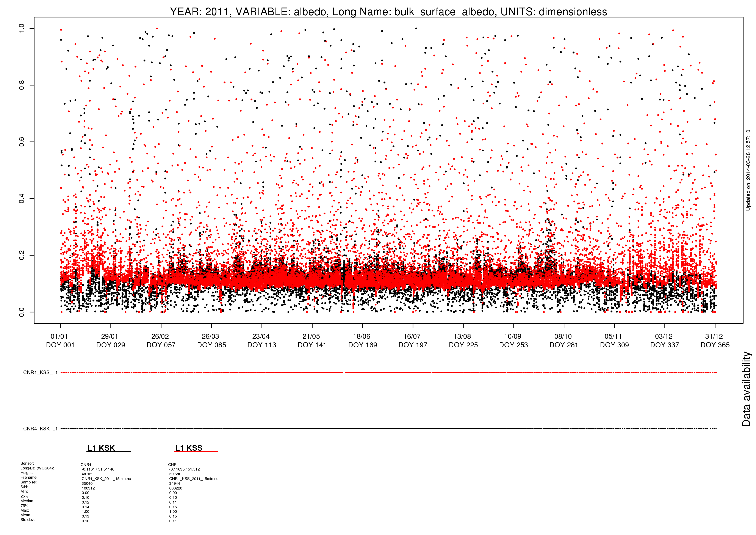This screenshot has height=535, width=756.
Task: Click the y-axis tick label "1.0"
Action: (21, 28)
